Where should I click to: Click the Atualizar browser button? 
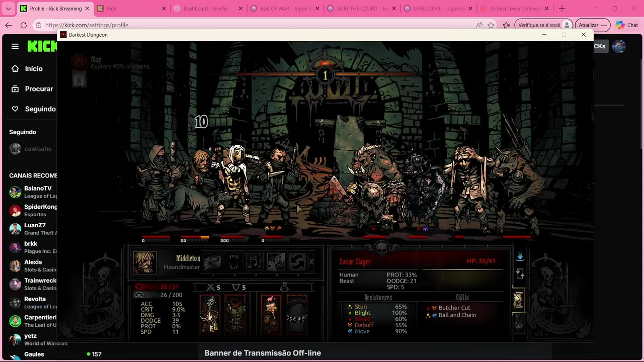point(593,25)
